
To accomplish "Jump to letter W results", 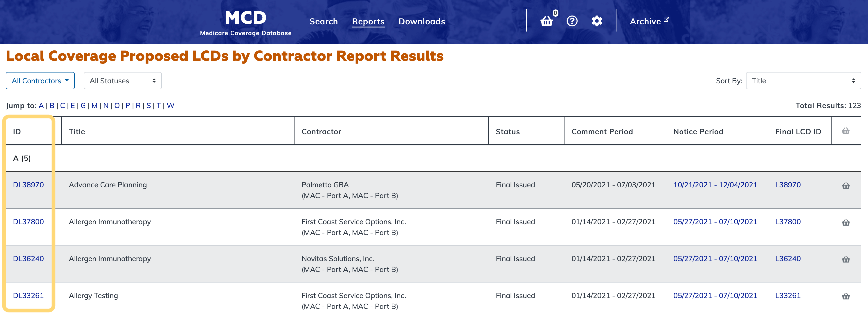I will pyautogui.click(x=171, y=106).
